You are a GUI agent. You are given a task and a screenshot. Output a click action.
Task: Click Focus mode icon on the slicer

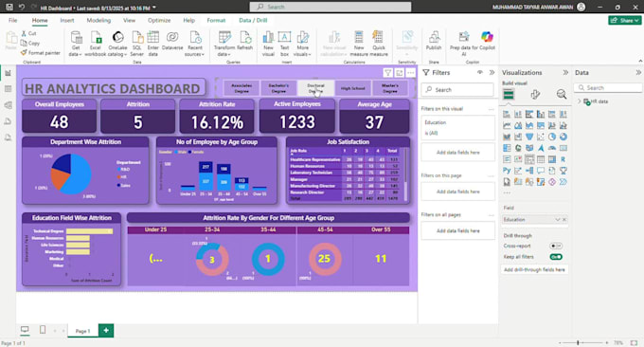click(x=400, y=73)
